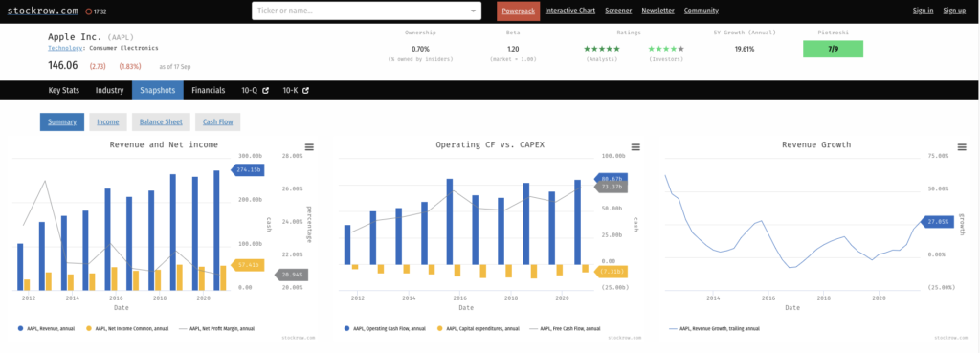980x353 pixels.
Task: Show the Income snapshot
Action: coord(108,121)
